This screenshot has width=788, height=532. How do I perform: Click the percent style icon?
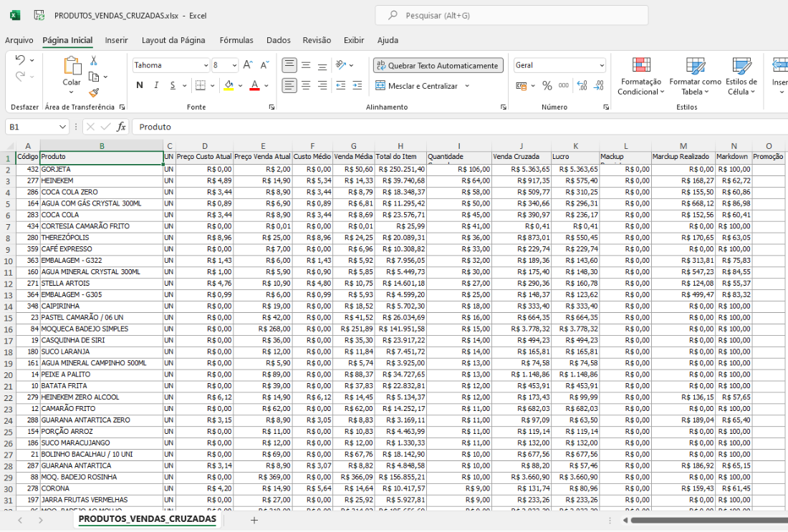tap(547, 86)
